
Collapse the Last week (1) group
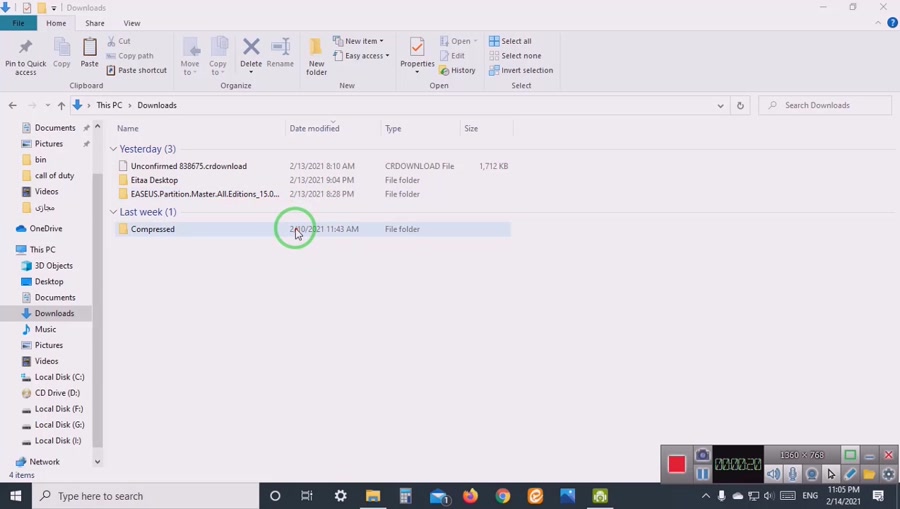tap(113, 212)
